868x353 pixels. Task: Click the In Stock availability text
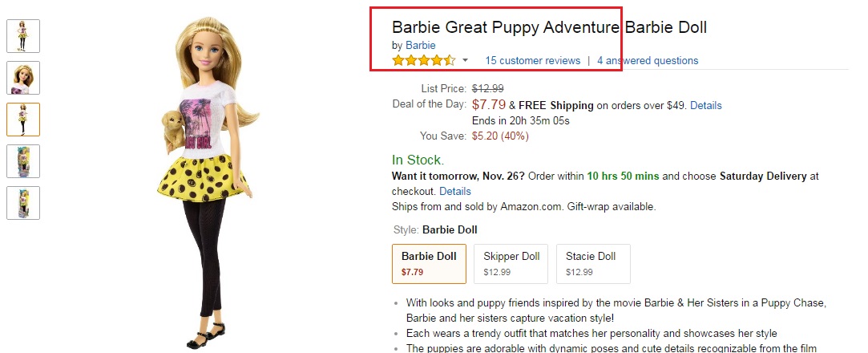[x=418, y=160]
